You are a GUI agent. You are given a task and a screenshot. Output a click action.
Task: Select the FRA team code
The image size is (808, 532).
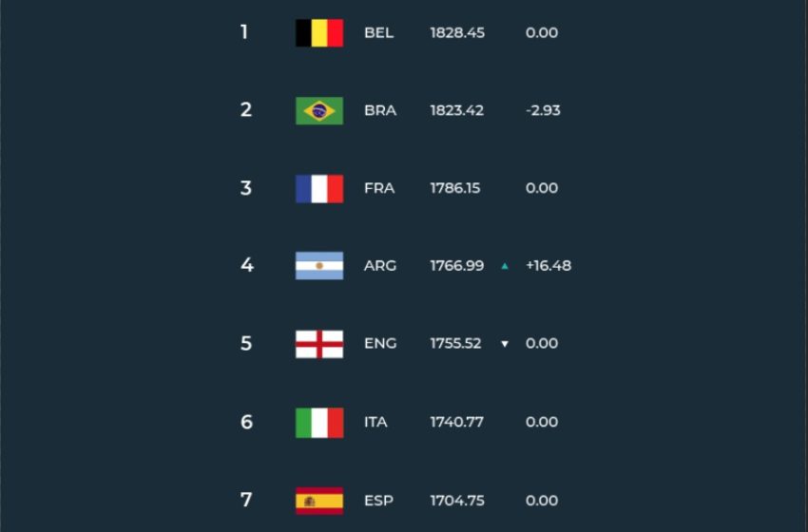[x=379, y=188]
